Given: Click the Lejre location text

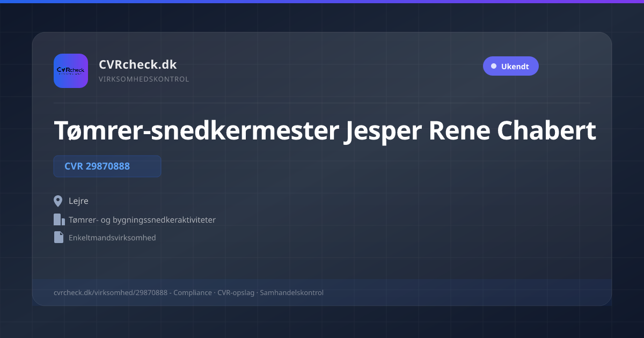Looking at the screenshot, I should (x=78, y=201).
